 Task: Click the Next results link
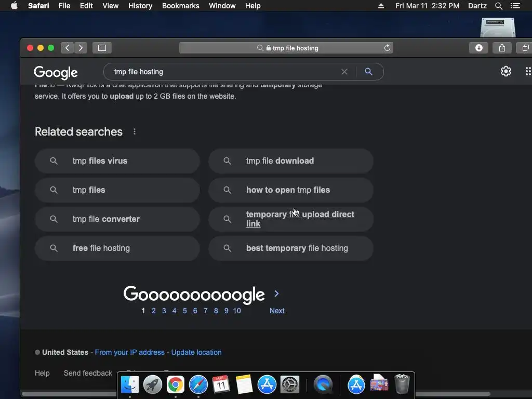click(277, 311)
